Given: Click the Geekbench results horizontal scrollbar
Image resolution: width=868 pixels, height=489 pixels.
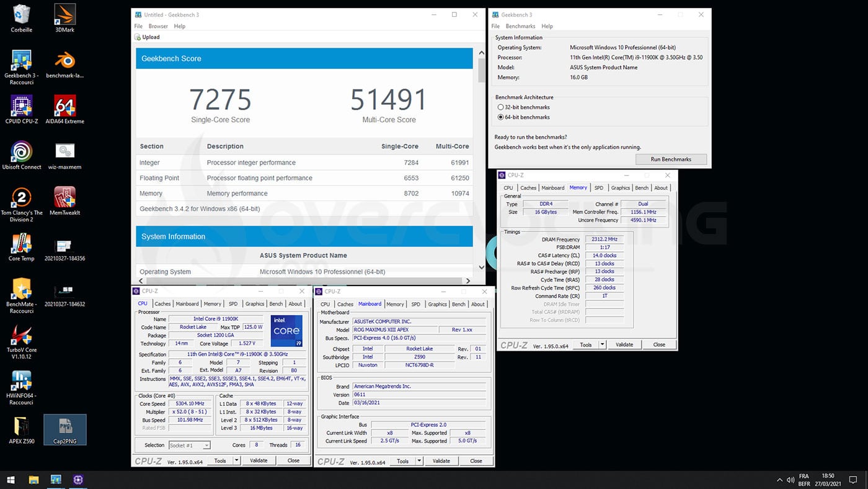Looking at the screenshot, I should (303, 280).
